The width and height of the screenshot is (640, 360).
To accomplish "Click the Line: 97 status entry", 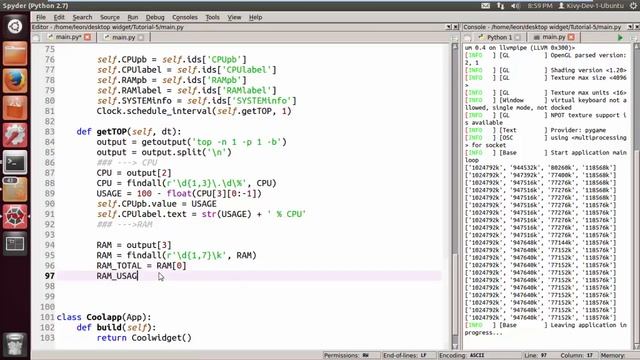I will 536,356.
